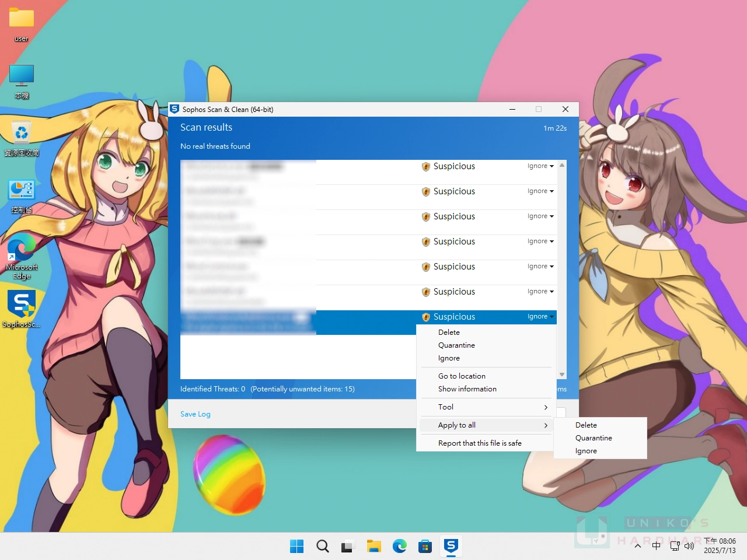Minimize the Sophos Scan & Clean window
The height and width of the screenshot is (560, 747).
(512, 109)
